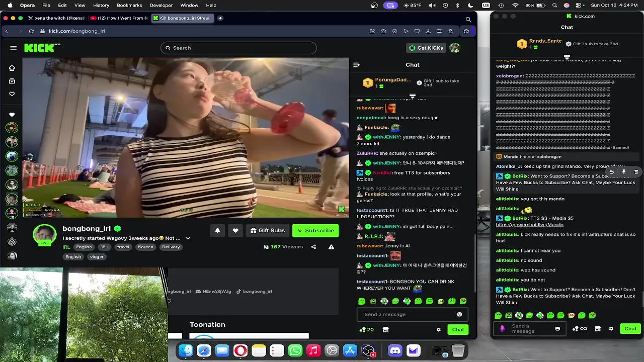Switch to the How I Went From YouTube tab

point(119,18)
